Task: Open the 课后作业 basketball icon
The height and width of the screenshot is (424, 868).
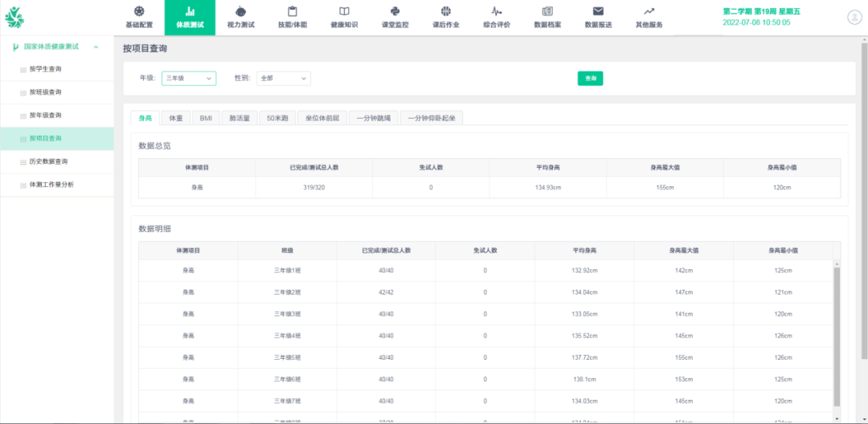Action: tap(446, 11)
